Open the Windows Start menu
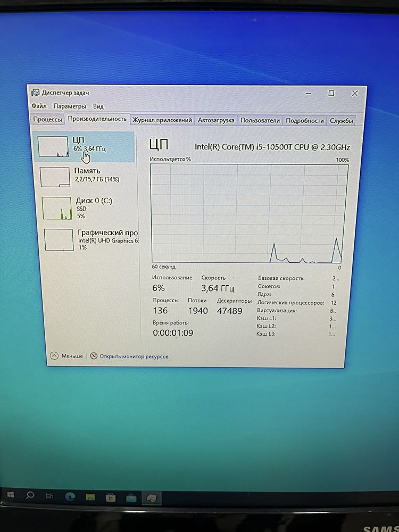The width and height of the screenshot is (399, 532). tap(11, 495)
